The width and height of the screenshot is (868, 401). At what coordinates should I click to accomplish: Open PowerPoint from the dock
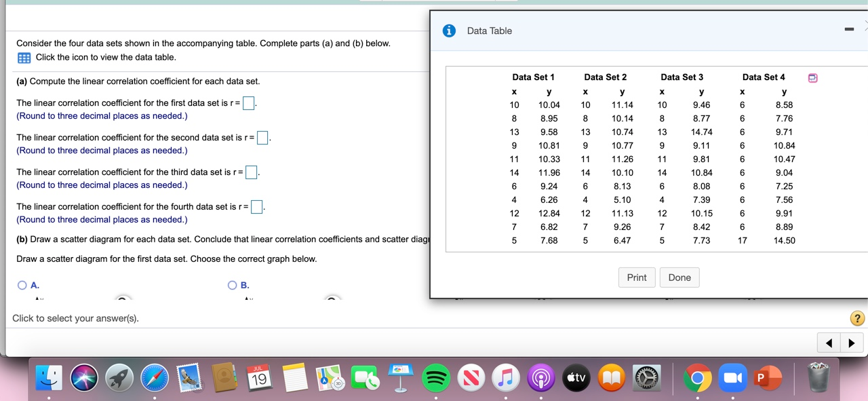(x=768, y=377)
